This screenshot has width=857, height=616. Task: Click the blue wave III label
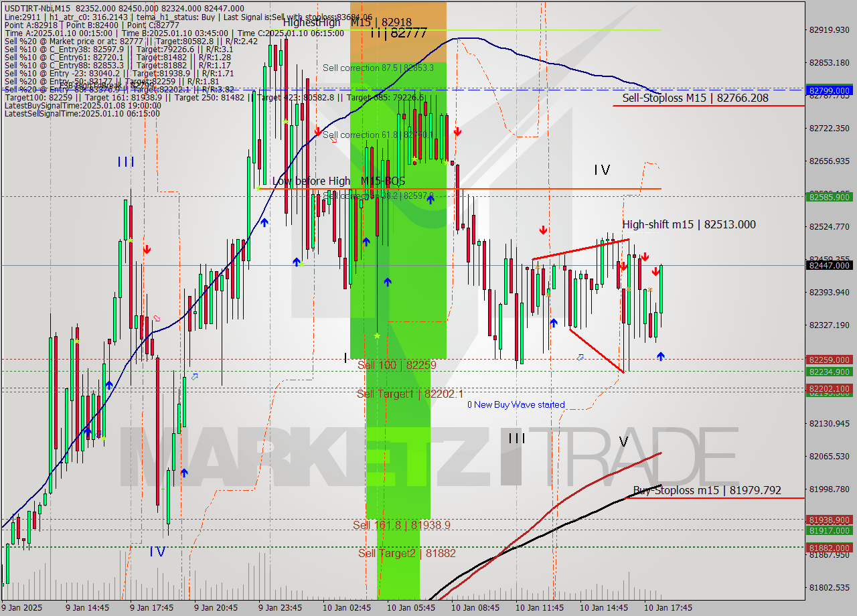[125, 162]
